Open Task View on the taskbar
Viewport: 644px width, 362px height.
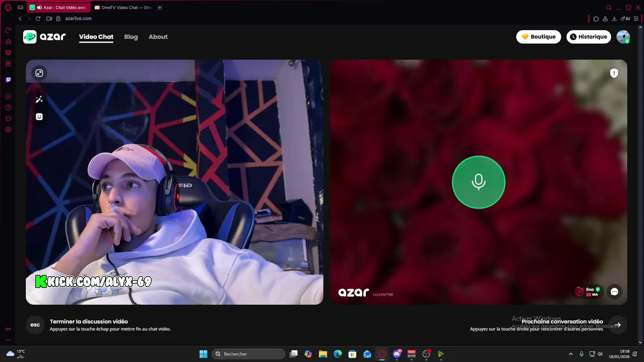click(x=294, y=354)
